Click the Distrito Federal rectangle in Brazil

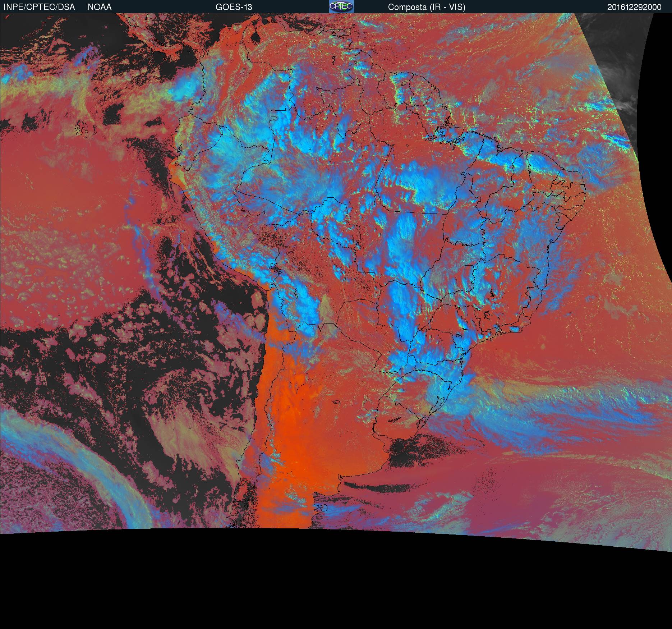[469, 267]
